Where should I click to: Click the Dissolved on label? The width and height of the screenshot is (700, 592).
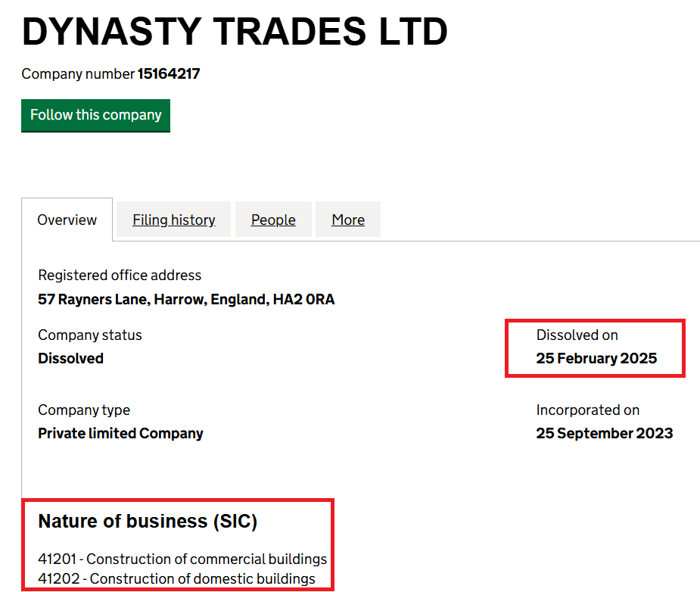577,335
